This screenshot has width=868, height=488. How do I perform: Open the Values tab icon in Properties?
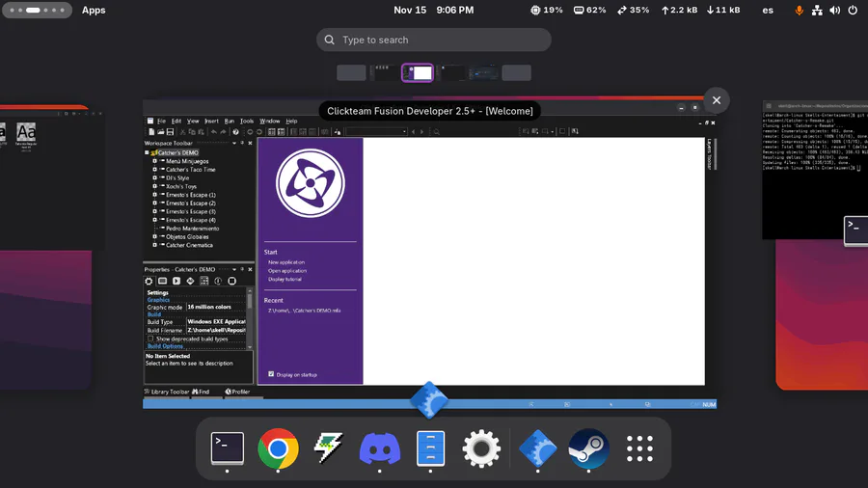click(x=190, y=281)
